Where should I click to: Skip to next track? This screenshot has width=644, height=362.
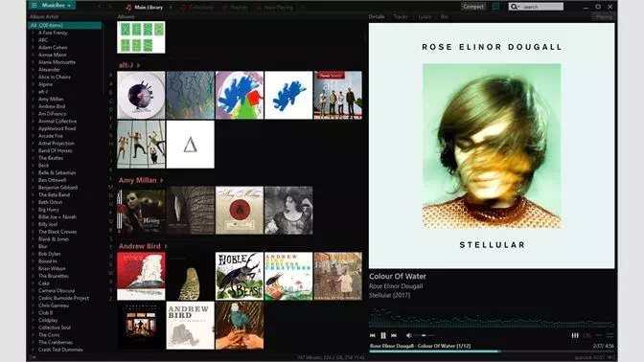(x=394, y=335)
